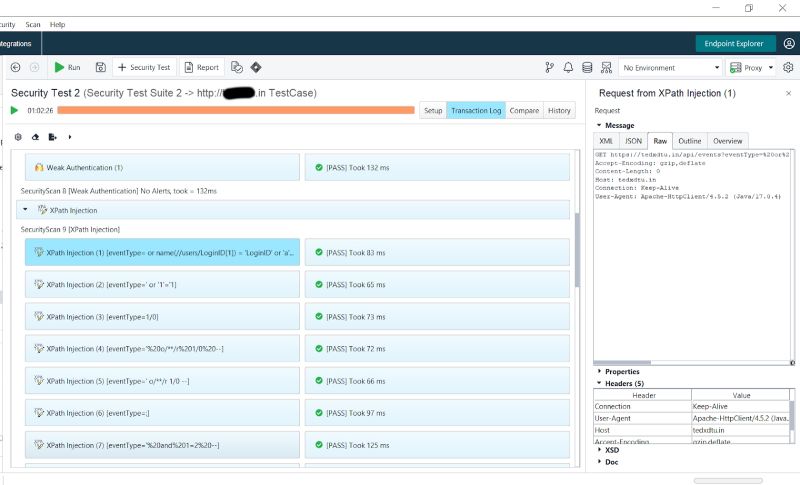Click the tags icon next to Report
The image size is (800, 485).
[237, 67]
